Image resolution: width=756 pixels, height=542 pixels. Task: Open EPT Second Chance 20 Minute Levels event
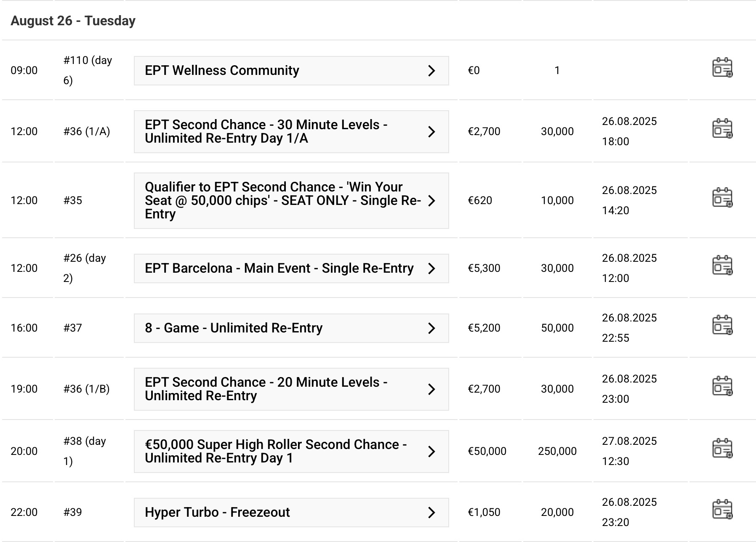pos(266,389)
